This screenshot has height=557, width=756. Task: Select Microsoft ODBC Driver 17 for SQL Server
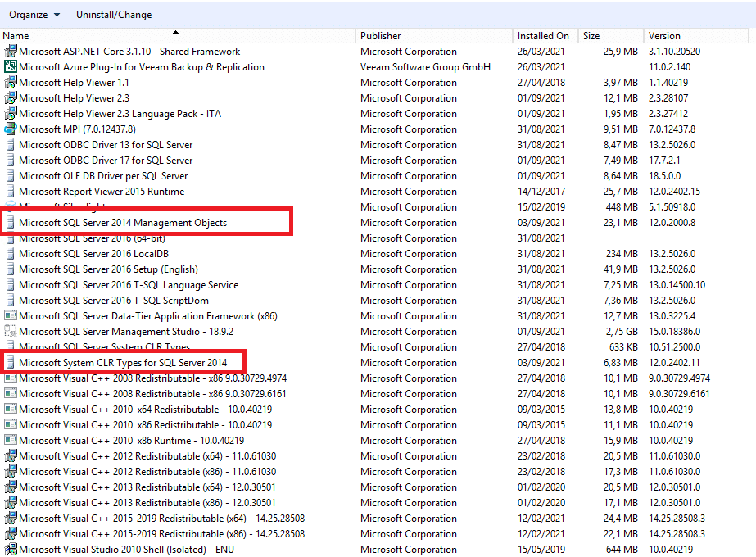(x=106, y=160)
